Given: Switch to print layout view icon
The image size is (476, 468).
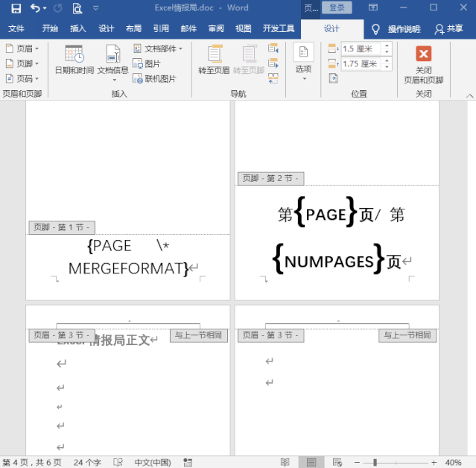Looking at the screenshot, I should (x=311, y=463).
